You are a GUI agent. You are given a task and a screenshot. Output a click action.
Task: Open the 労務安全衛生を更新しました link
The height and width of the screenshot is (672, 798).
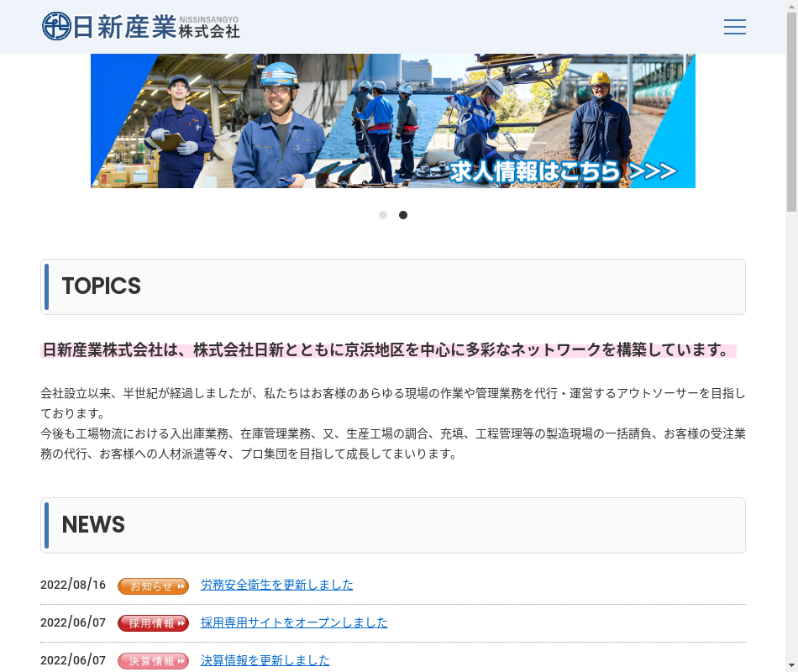[x=277, y=585]
